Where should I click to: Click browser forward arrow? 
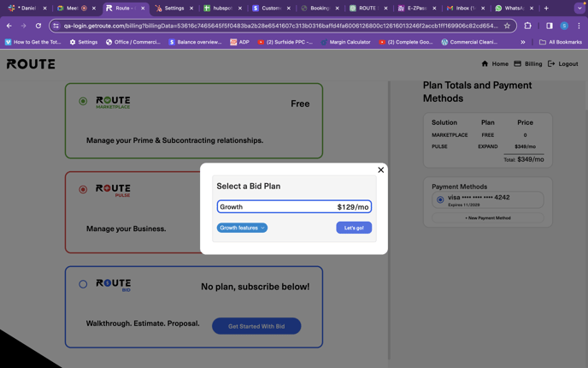pos(24,26)
